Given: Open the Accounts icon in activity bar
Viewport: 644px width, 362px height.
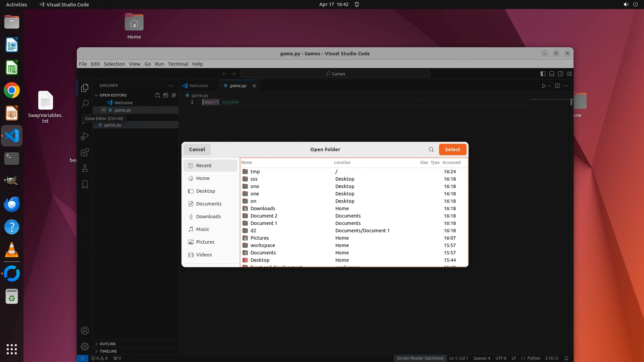Looking at the screenshot, I should 85,330.
